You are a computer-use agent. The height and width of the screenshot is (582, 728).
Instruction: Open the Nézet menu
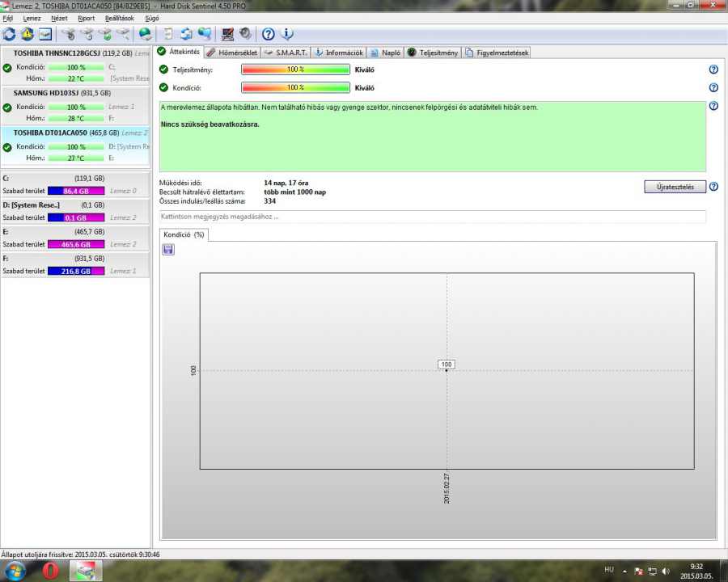coord(59,18)
